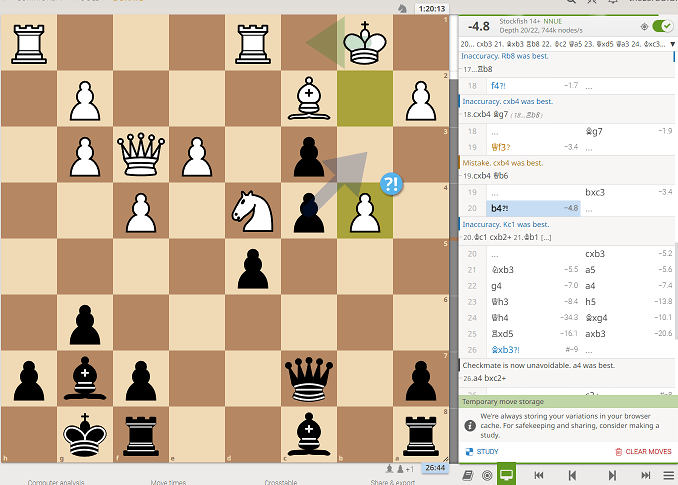Select Black's move Bxg4 on move 24
This screenshot has height=485, width=678.
(627, 318)
